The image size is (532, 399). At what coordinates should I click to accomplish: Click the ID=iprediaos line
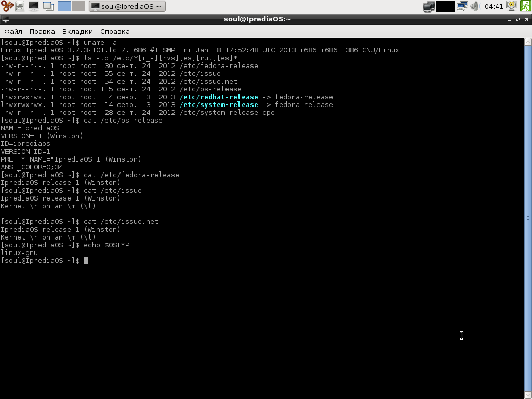(x=25, y=144)
